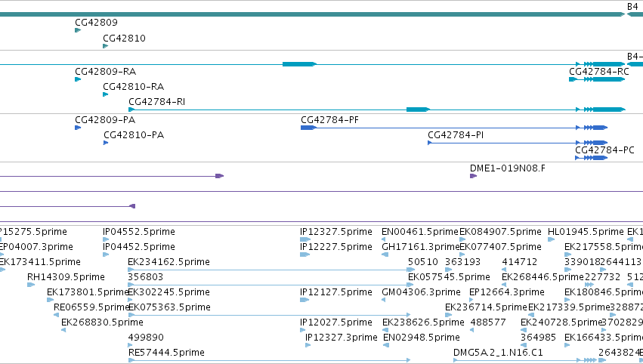Image resolution: width=643 pixels, height=364 pixels.
Task: Select the 356803 feature label
Action: click(146, 276)
